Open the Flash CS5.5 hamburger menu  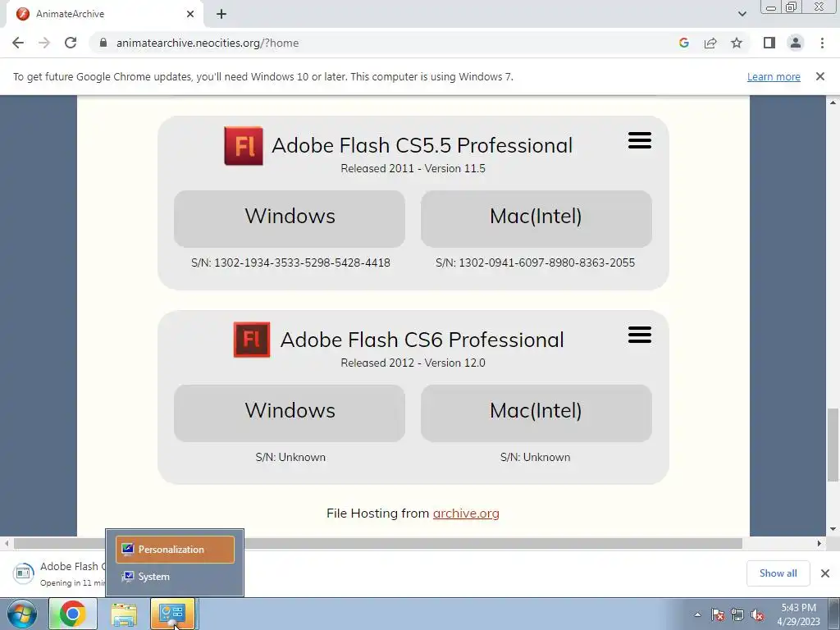(x=640, y=140)
